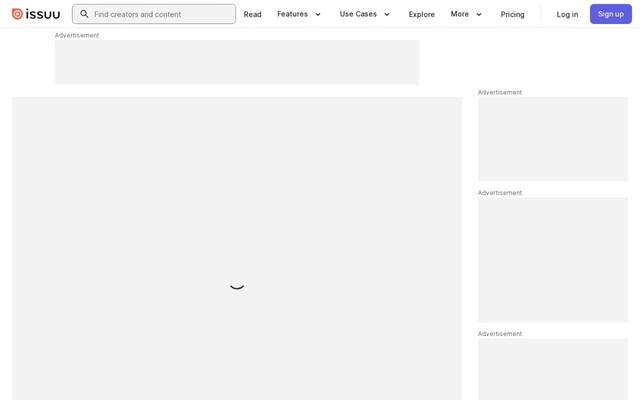Click the Issuu logo
The image size is (640, 400).
(36, 14)
